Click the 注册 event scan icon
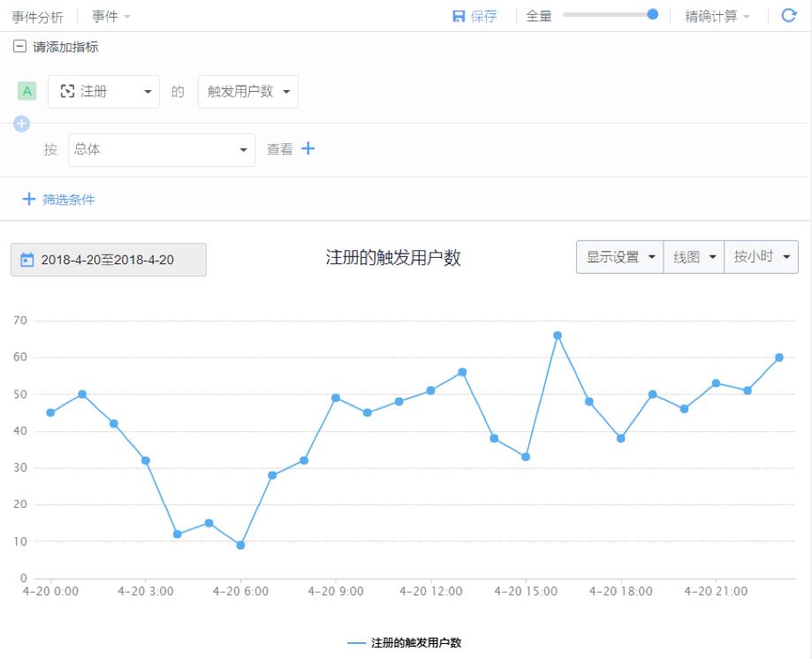The height and width of the screenshot is (659, 812). pos(67,91)
